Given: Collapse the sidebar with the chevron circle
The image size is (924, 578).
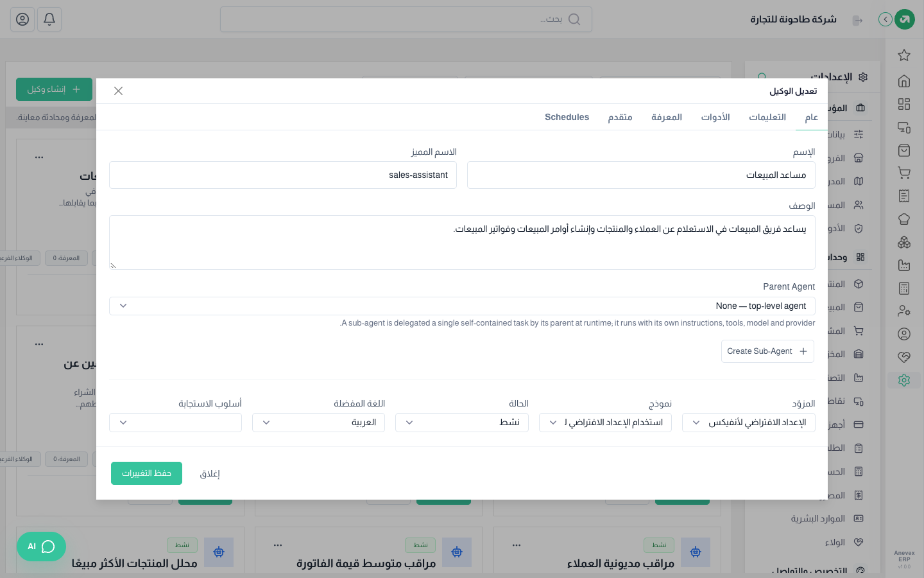Looking at the screenshot, I should [886, 19].
